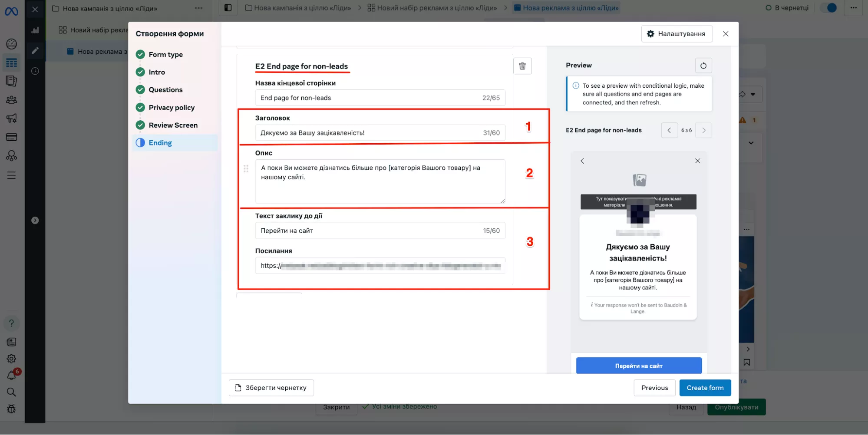Screen dimensions: 868x435
Task: Go to next preview page
Action: tap(703, 130)
